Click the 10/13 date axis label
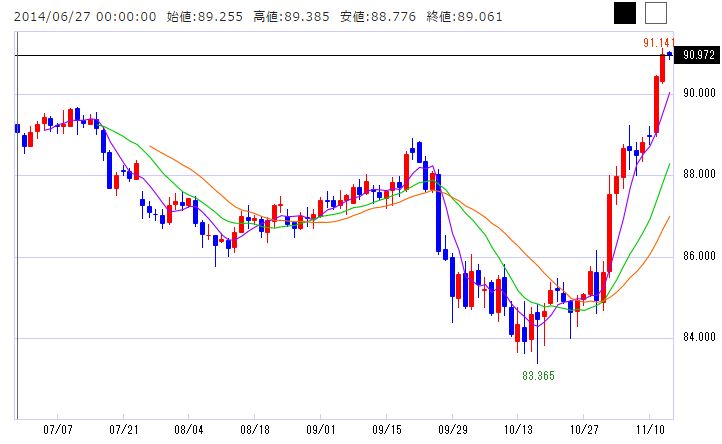 tap(518, 430)
